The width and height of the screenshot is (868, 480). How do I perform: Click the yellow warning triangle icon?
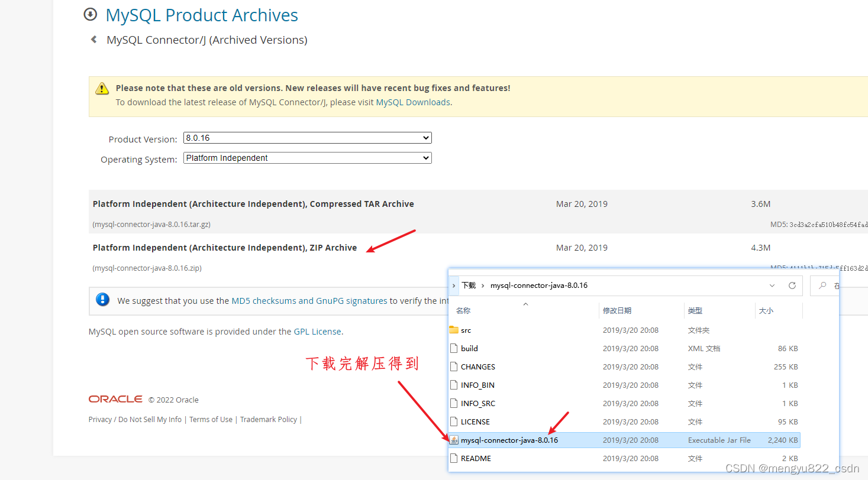tap(102, 89)
